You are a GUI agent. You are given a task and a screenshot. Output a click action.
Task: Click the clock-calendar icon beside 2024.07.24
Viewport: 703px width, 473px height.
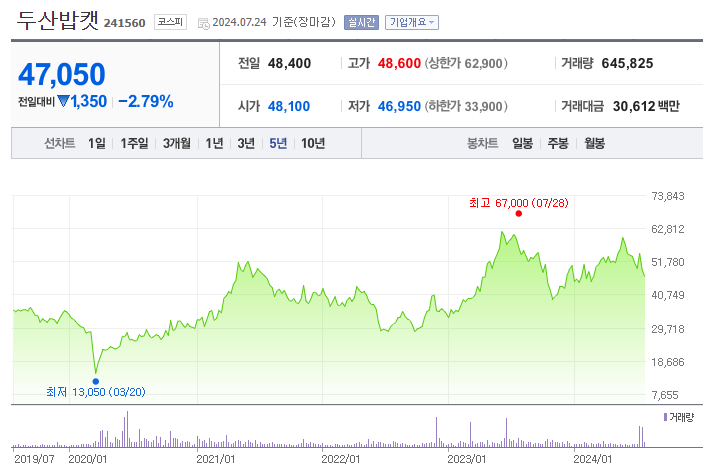(x=204, y=23)
